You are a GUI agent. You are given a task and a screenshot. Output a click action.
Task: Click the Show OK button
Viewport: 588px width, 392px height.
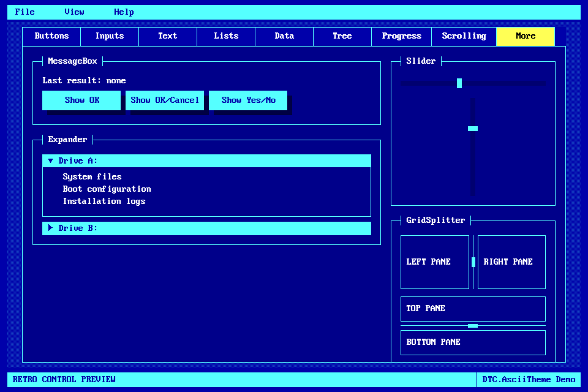81,100
